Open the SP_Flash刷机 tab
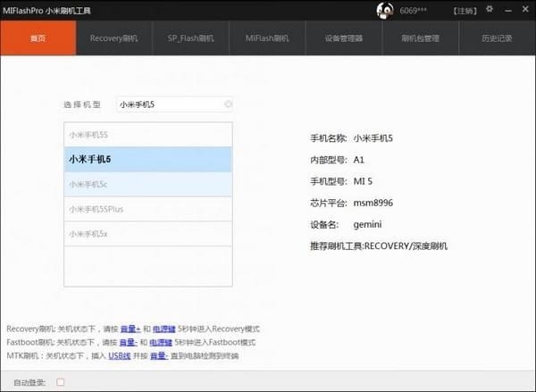Viewport: 536px width, 392px height. coord(190,38)
